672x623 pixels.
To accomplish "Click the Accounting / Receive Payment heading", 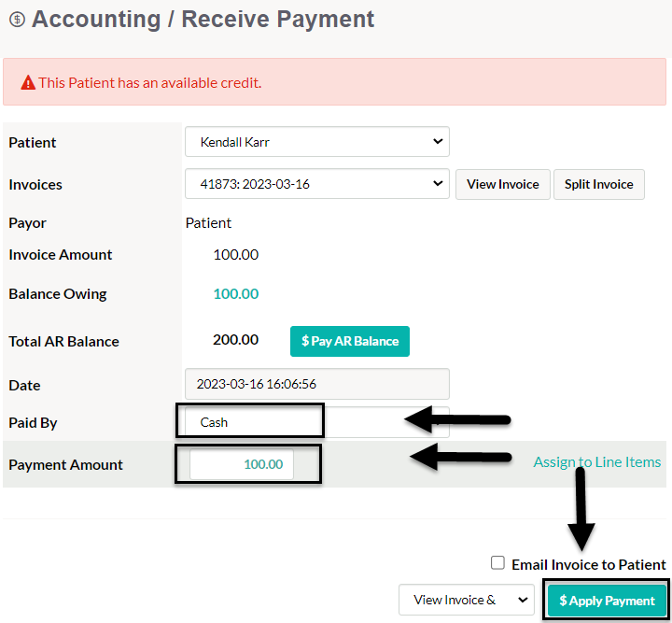I will pos(203,20).
